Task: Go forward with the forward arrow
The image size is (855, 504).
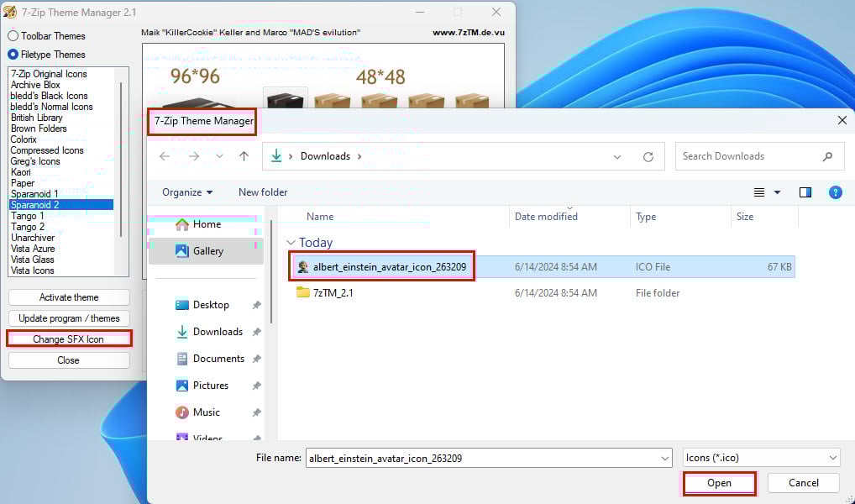Action: click(193, 156)
